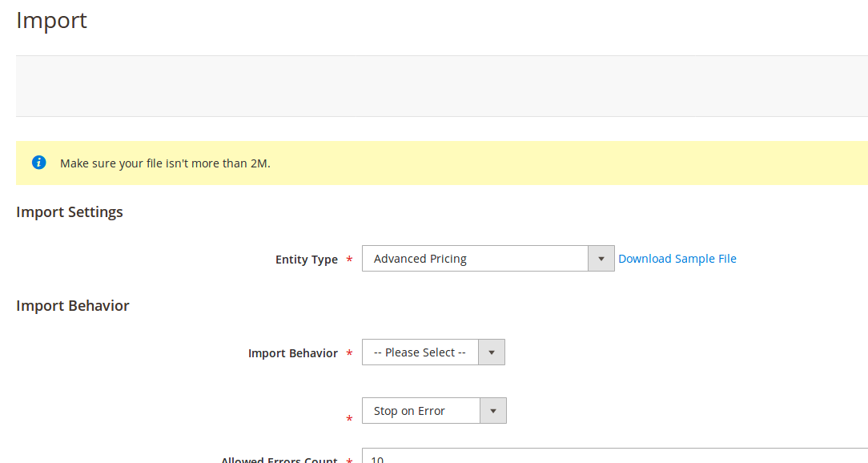Click the empty gray toolbar under title
Image resolution: width=868 pixels, height=463 pixels.
[x=440, y=86]
